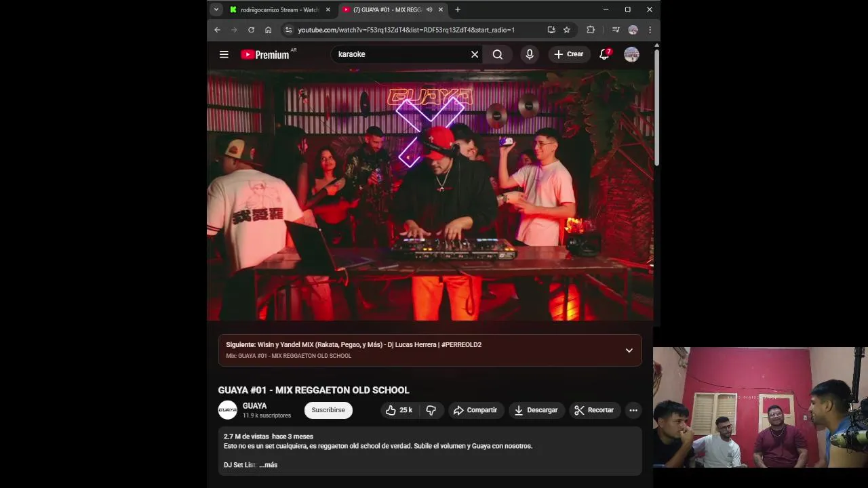Image resolution: width=868 pixels, height=488 pixels.
Task: Click '11.9 k suscriptores' text
Action: click(267, 415)
